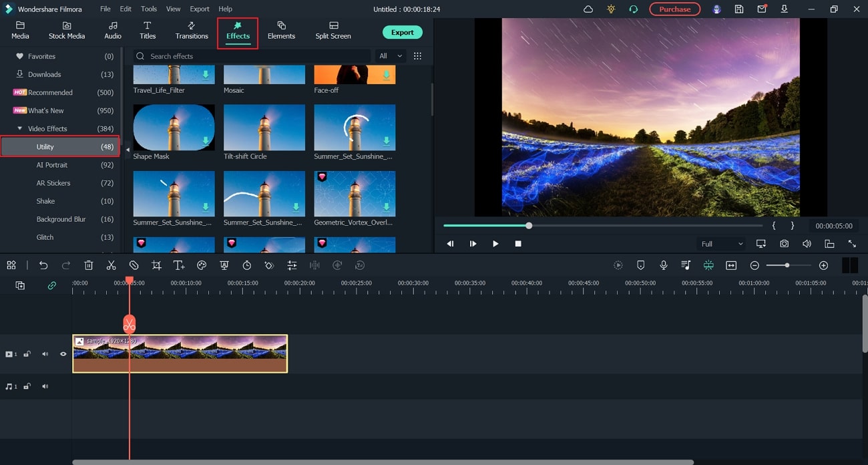Click the green Export button

tap(402, 32)
